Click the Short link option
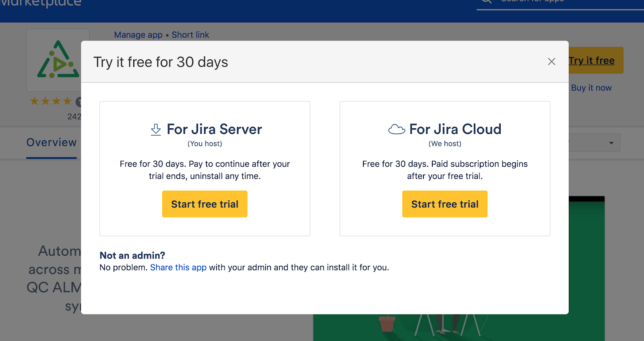This screenshot has height=341, width=644. tap(190, 35)
